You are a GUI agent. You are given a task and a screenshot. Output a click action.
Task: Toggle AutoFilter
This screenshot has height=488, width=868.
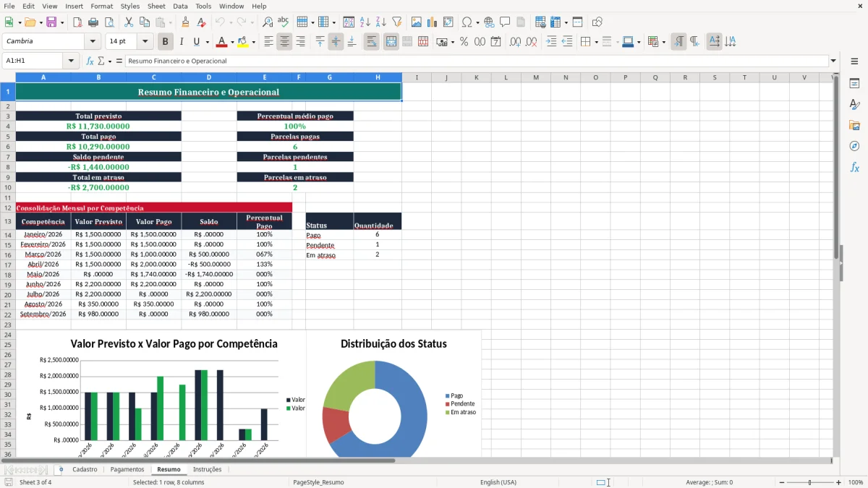(x=396, y=22)
